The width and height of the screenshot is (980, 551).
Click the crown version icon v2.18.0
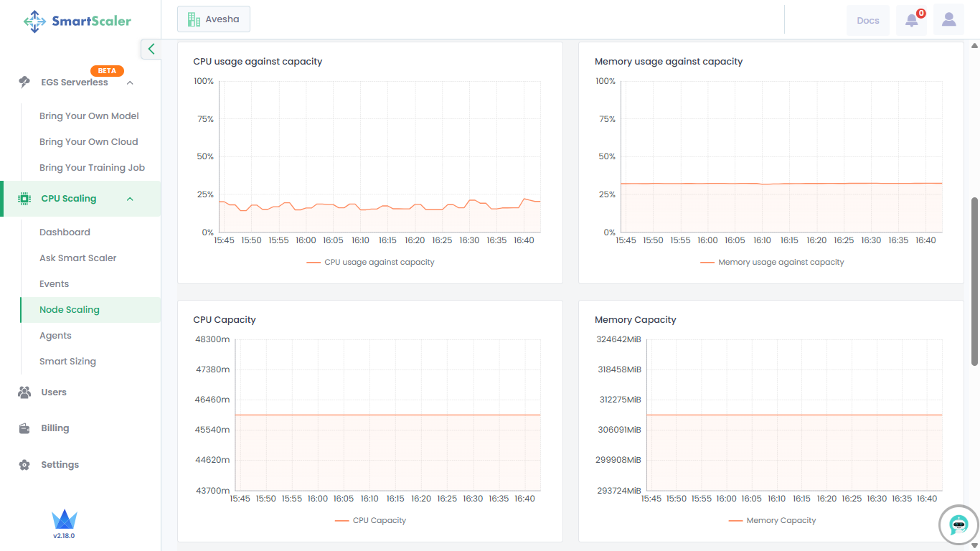pyautogui.click(x=64, y=520)
